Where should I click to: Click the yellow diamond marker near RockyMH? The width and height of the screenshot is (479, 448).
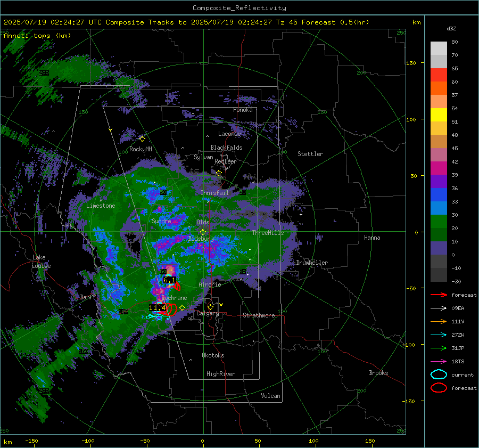tap(142, 139)
